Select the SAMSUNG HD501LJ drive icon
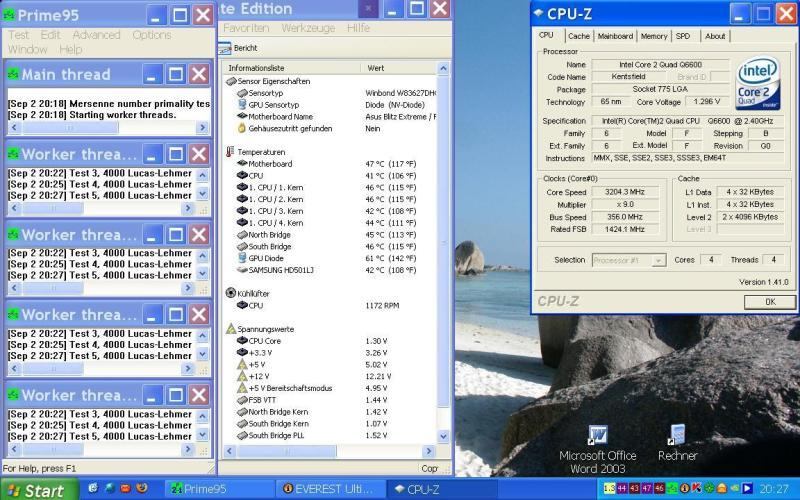 [x=242, y=270]
